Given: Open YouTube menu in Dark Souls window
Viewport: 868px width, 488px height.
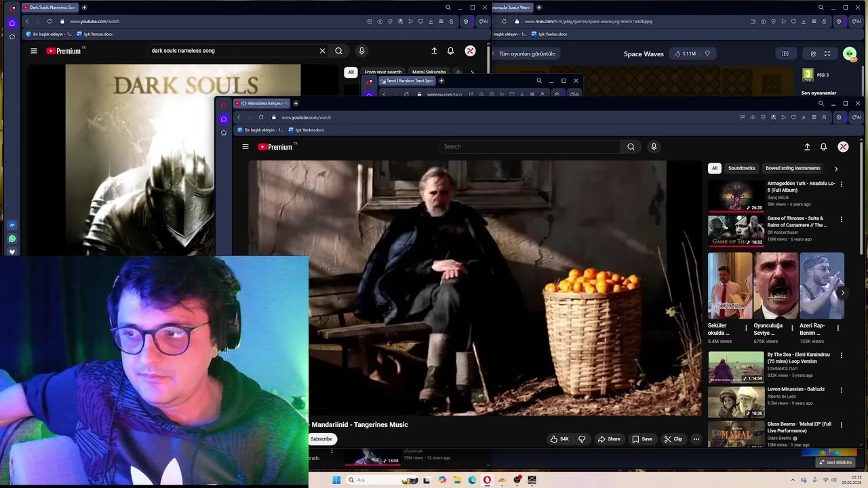Looking at the screenshot, I should coord(34,51).
